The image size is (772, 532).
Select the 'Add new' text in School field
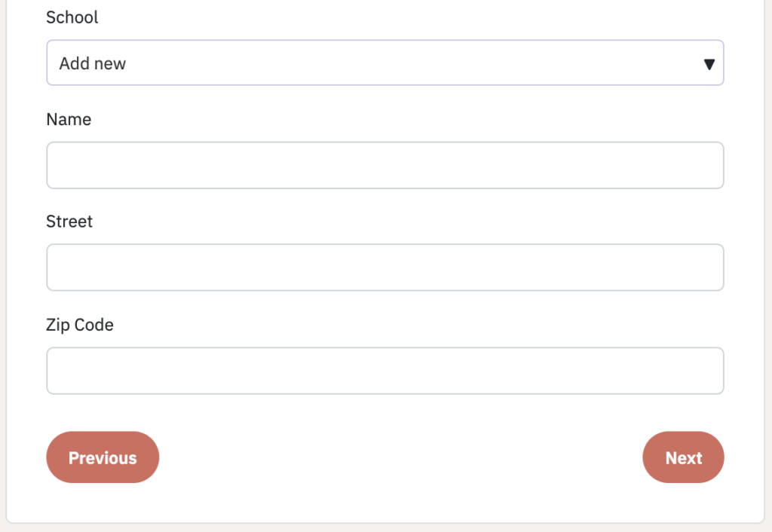(93, 63)
